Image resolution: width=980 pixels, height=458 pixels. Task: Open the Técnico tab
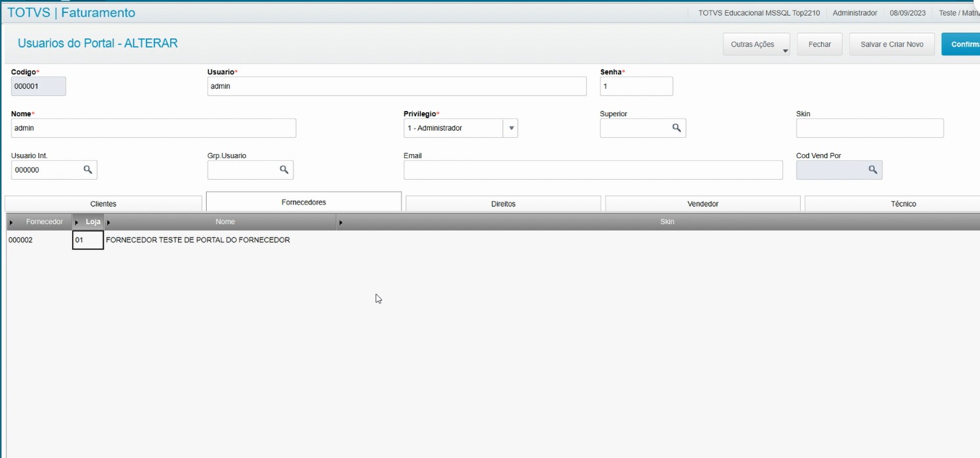click(x=892, y=204)
